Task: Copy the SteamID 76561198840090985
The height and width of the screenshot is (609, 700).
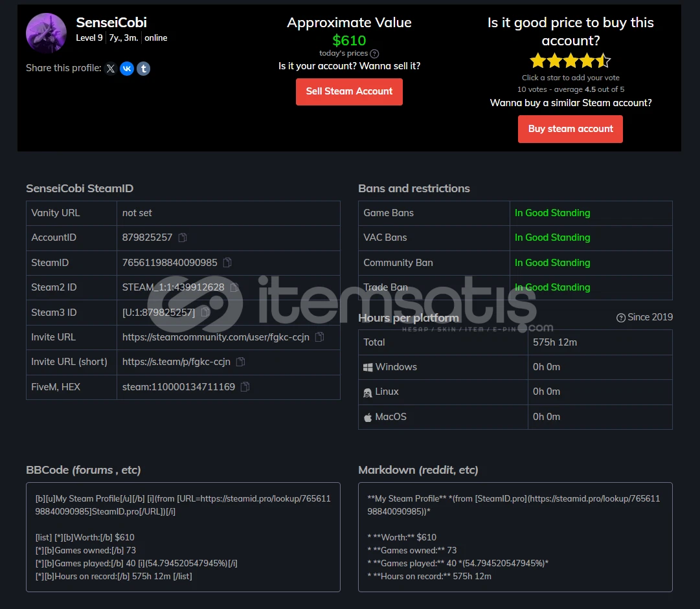Action: [x=227, y=263]
